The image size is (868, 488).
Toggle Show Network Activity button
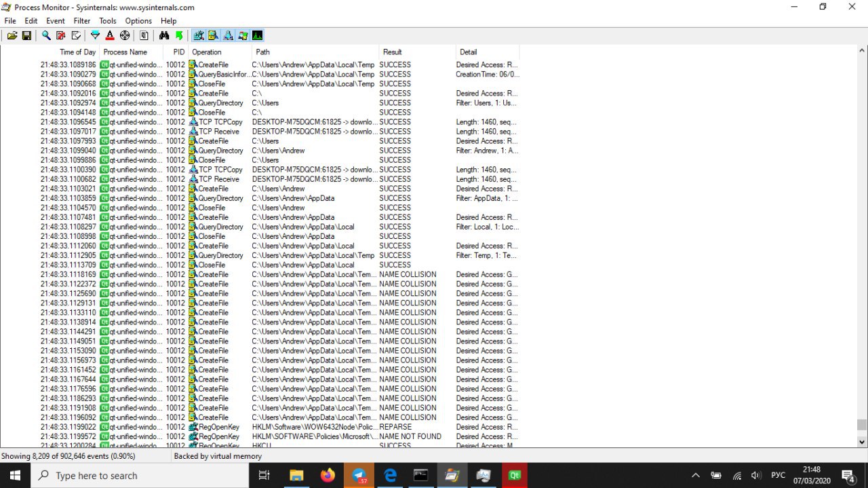[228, 35]
